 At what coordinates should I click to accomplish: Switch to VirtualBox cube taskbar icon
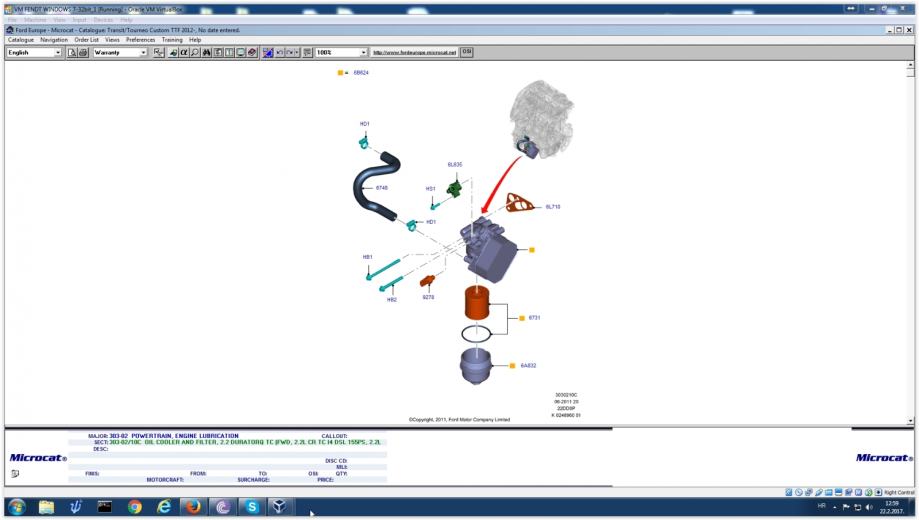pyautogui.click(x=280, y=507)
